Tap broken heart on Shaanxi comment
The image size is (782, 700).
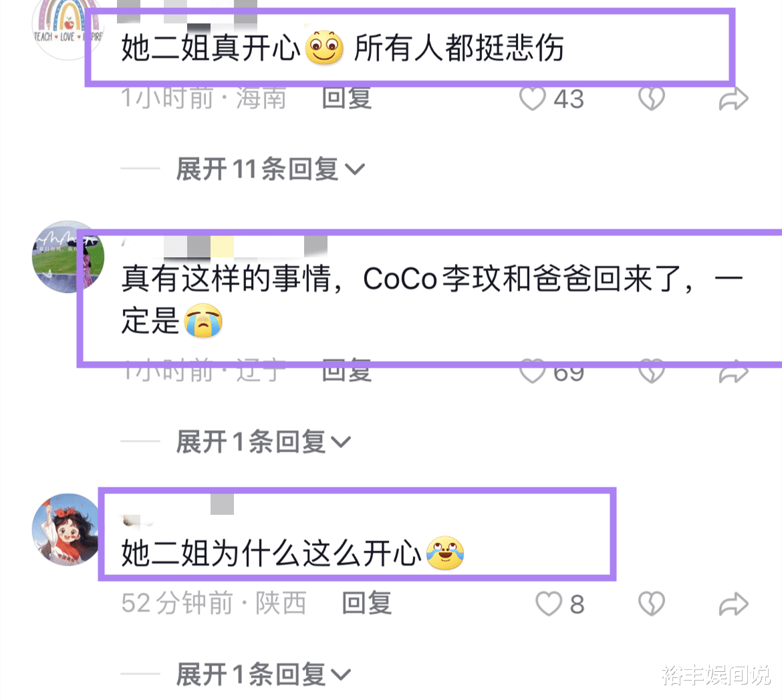click(652, 604)
